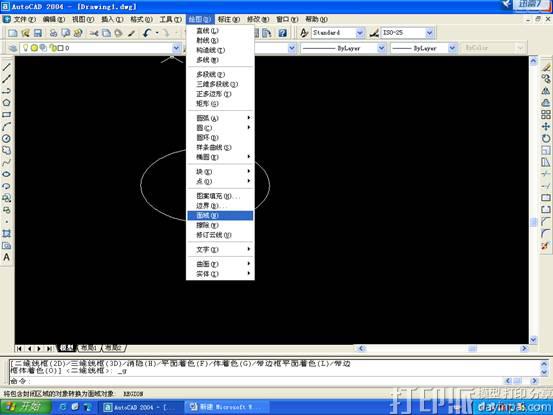Choose the highlighted Region (面域) menu entry

click(220, 215)
